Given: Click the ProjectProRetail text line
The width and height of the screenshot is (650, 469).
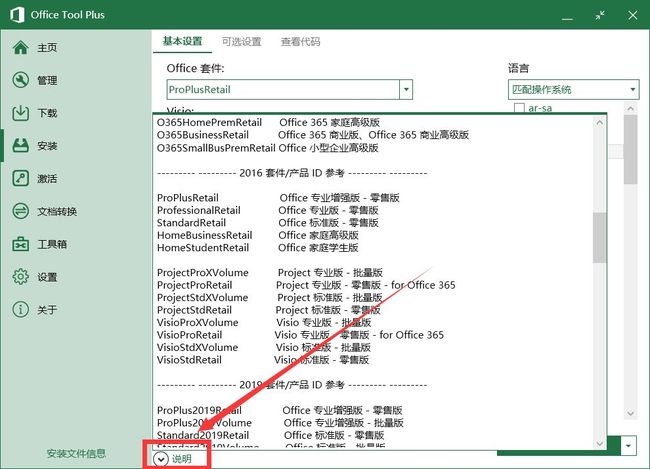Looking at the screenshot, I should (306, 285).
